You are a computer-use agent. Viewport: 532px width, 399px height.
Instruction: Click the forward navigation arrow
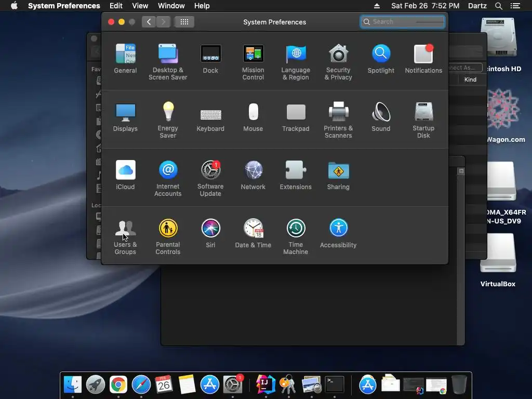coord(163,22)
